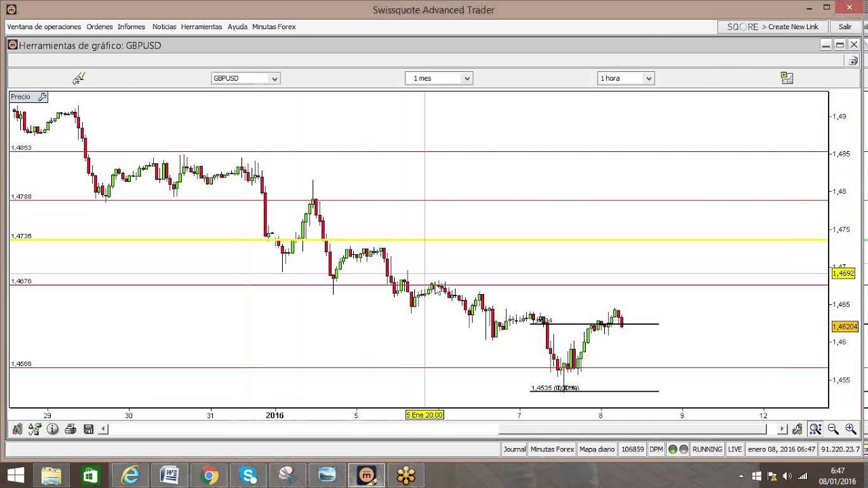Save the chart with floppy disk icon
Viewport: 868px width, 488px height.
tap(88, 429)
